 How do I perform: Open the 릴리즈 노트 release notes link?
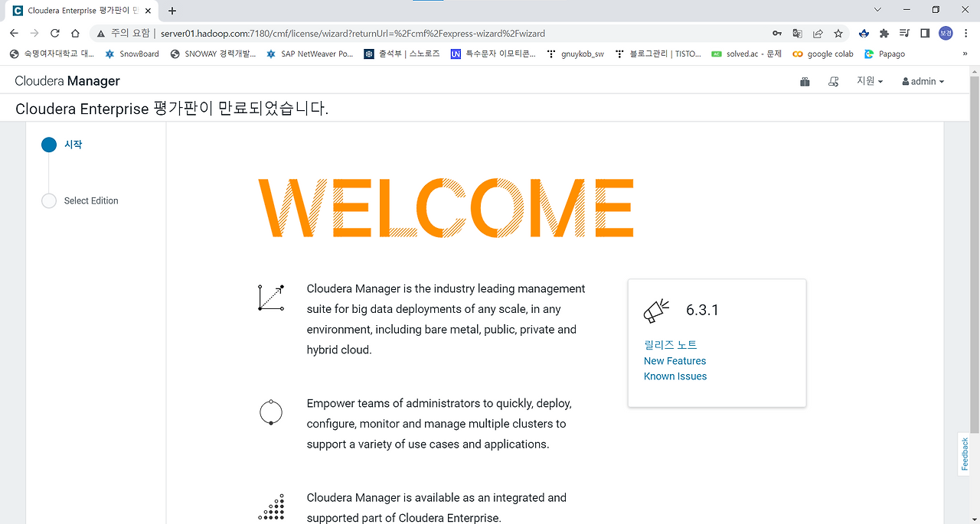(671, 345)
